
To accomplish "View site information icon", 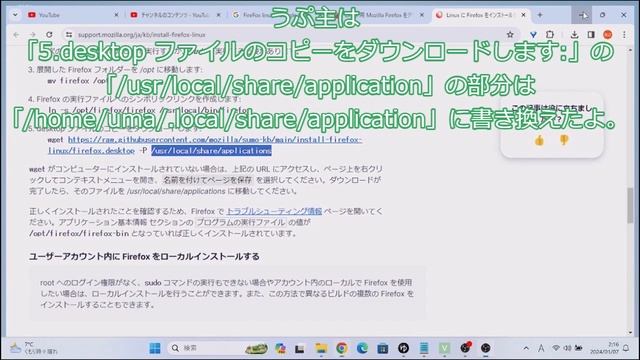I will pos(69,35).
